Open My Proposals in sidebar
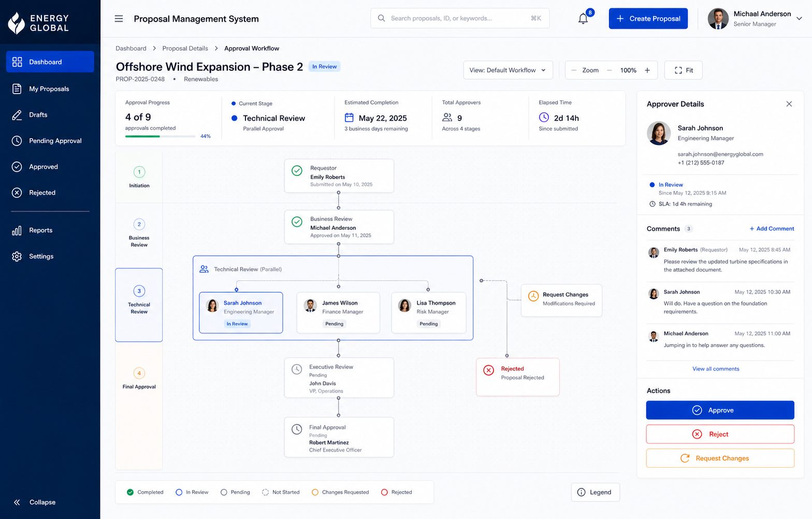 (x=50, y=88)
